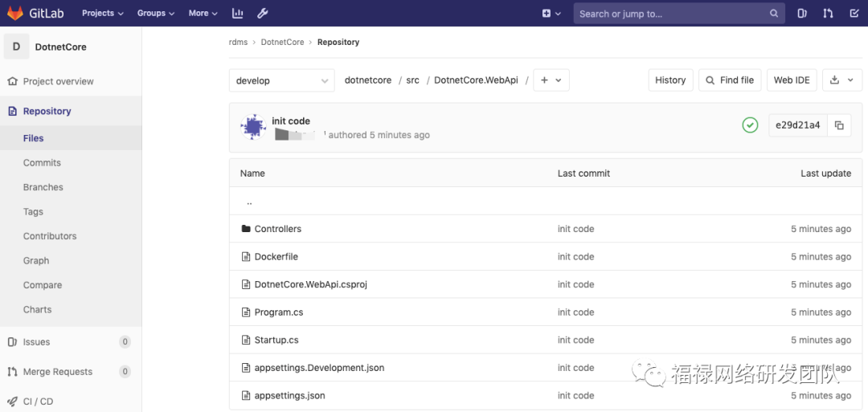Click the appsettings.json file icon

coord(247,395)
